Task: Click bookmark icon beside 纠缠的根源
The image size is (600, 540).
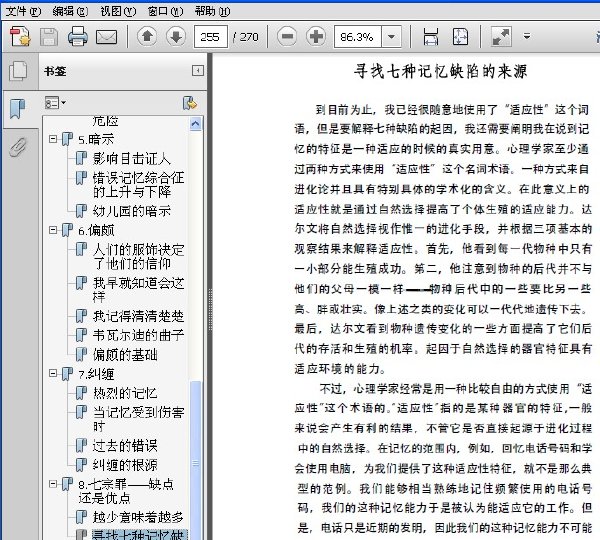Action: [81, 464]
